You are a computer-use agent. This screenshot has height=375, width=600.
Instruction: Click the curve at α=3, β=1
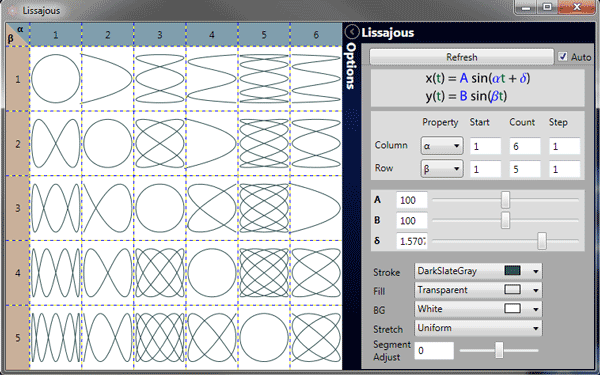(x=160, y=79)
